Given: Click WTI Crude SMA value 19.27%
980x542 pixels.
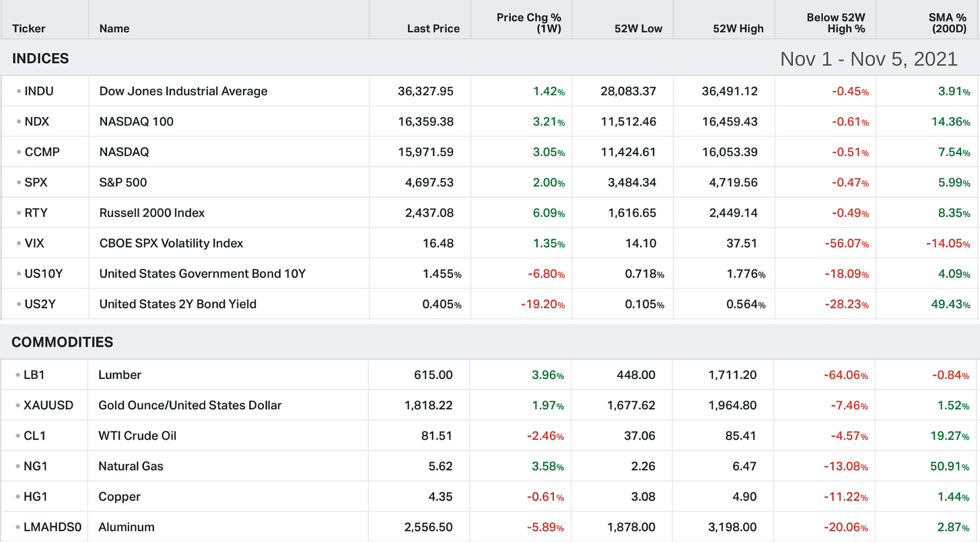Looking at the screenshot, I should pyautogui.click(x=950, y=436).
